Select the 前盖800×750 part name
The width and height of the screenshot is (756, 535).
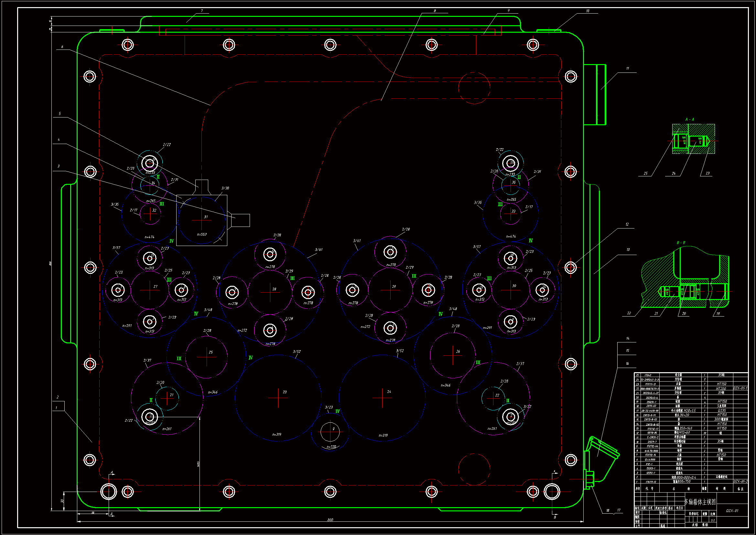[x=682, y=482]
